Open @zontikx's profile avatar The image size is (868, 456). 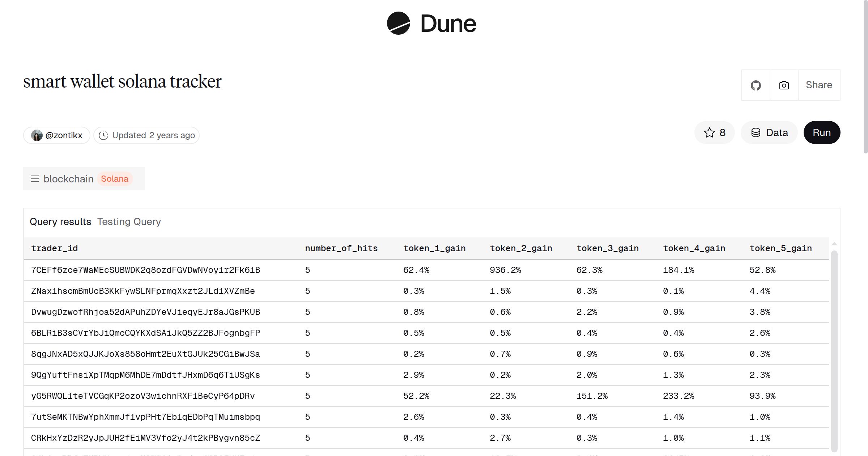pos(37,135)
